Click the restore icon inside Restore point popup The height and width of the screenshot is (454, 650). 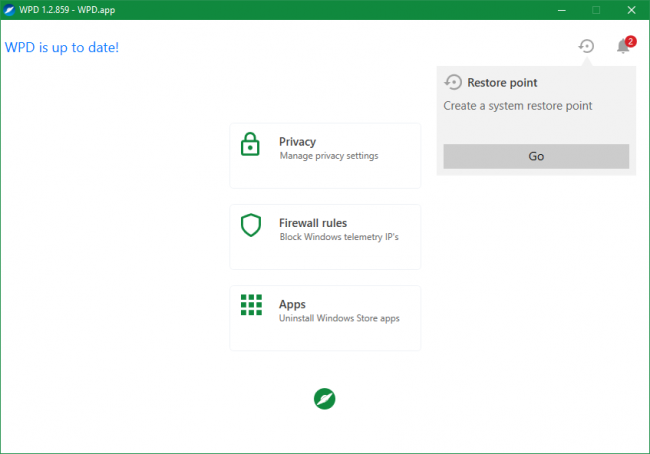(x=453, y=82)
